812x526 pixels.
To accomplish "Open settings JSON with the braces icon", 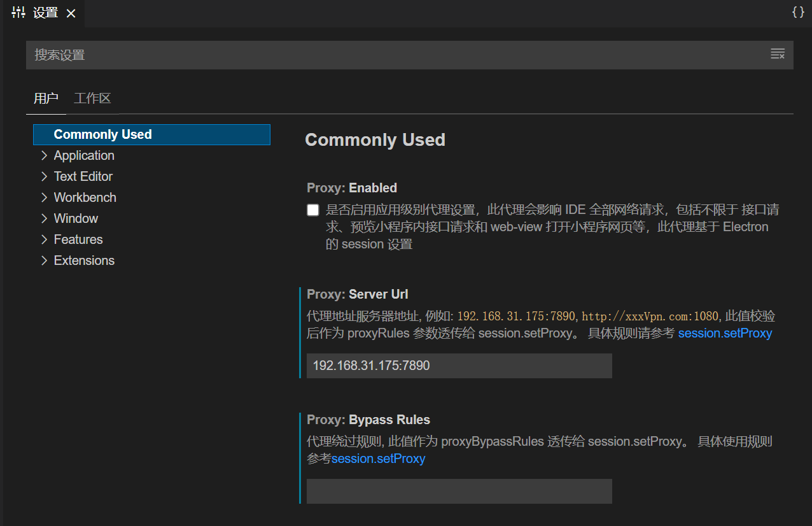I will (798, 12).
